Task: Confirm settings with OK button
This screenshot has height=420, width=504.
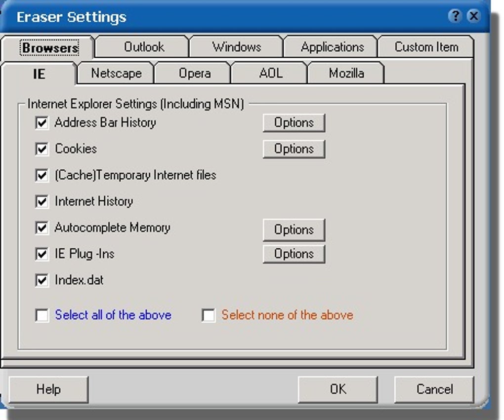Action: pos(338,389)
